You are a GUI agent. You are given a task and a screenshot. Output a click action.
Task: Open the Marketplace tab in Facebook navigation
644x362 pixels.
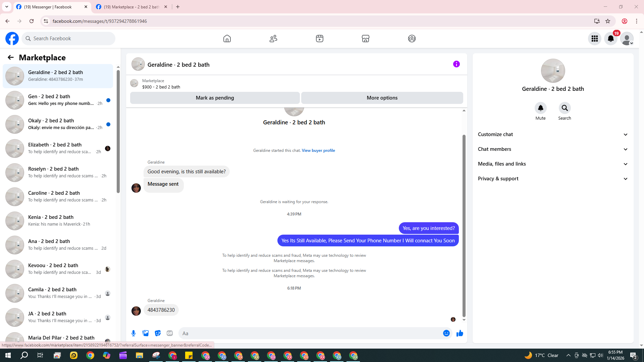pyautogui.click(x=365, y=39)
